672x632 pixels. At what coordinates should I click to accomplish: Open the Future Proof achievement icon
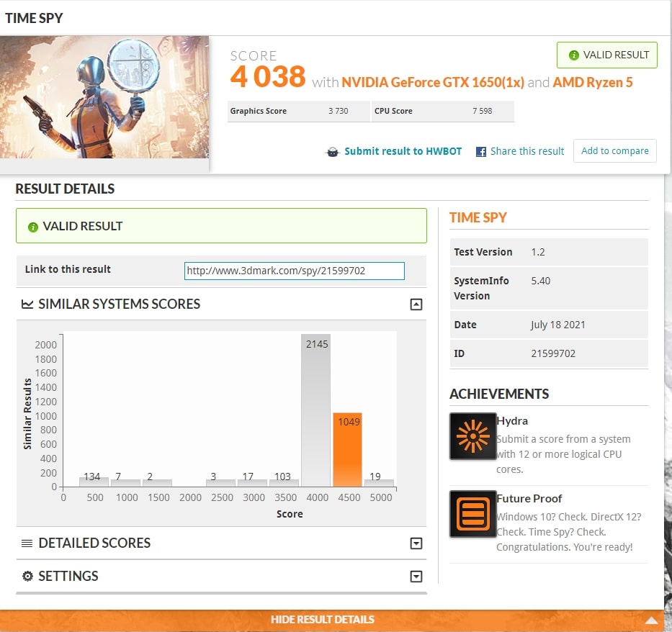[x=472, y=514]
